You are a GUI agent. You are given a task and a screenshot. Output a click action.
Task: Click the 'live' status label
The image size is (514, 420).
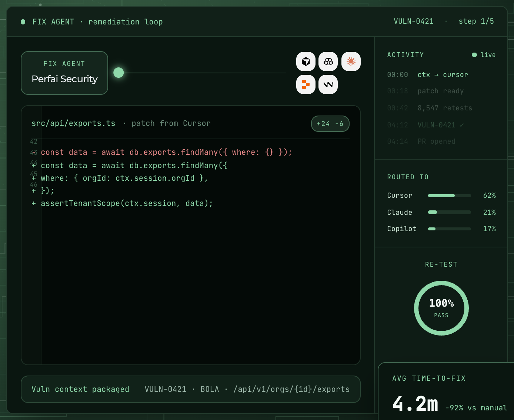488,55
